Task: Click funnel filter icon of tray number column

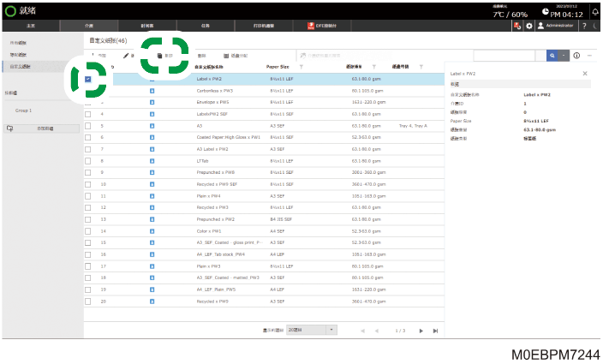Action: coord(421,67)
